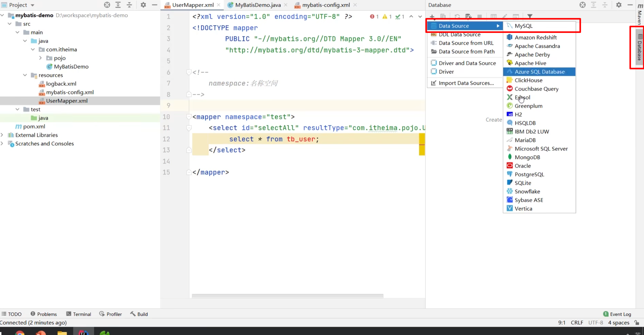Click UTF-8 encoding in status bar
The height and width of the screenshot is (335, 644).
(596, 323)
